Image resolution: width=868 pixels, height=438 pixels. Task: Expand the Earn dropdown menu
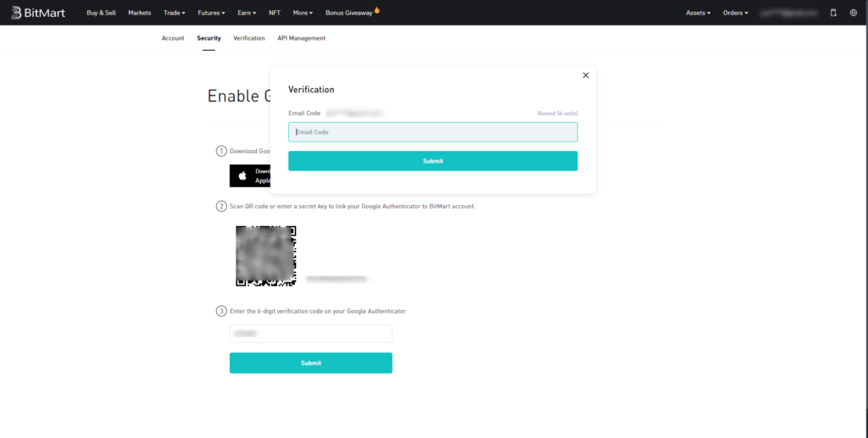pyautogui.click(x=248, y=13)
